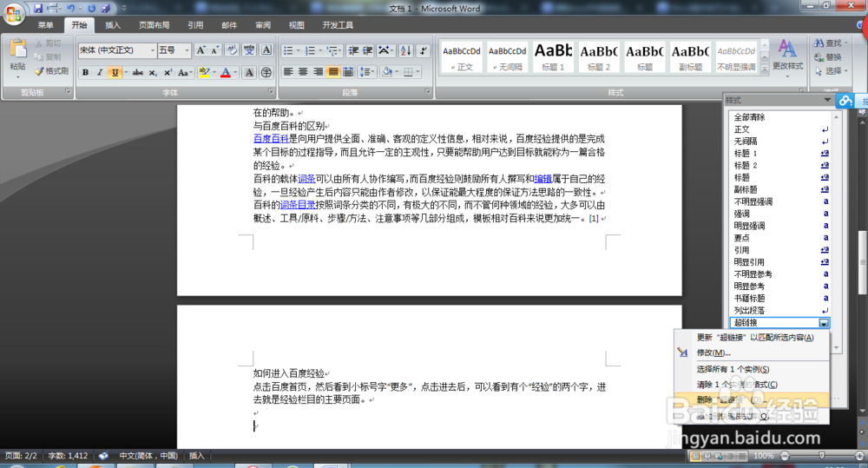The height and width of the screenshot is (468, 868).
Task: Undo the last action
Action: click(71, 9)
